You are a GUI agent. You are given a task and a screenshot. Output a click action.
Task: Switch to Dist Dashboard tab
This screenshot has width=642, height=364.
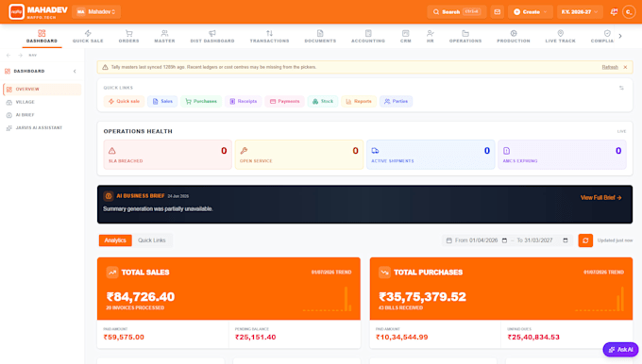(x=212, y=37)
